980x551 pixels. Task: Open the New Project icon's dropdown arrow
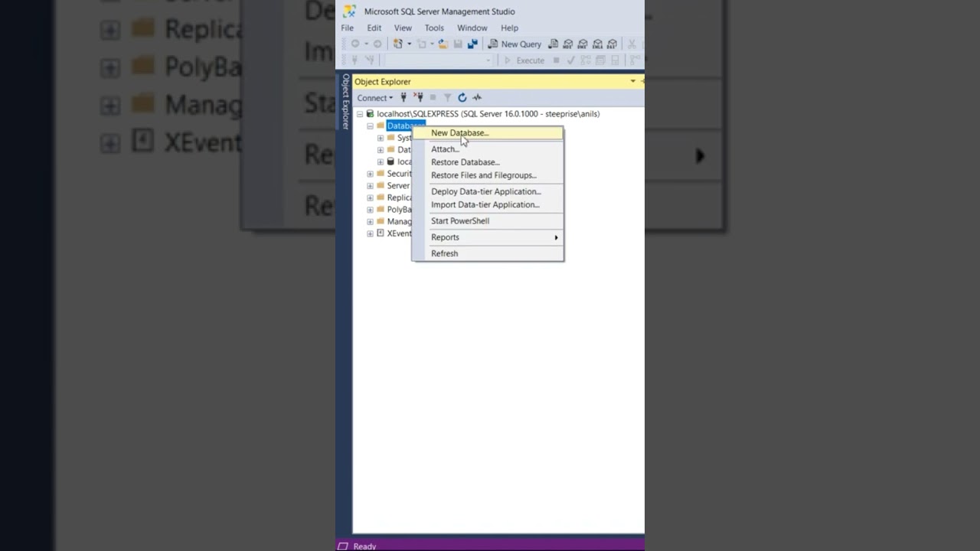click(409, 44)
